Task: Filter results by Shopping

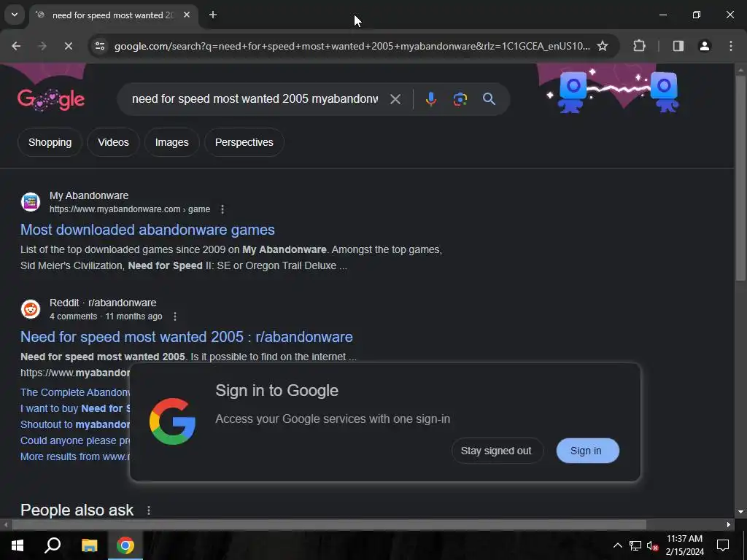Action: (50, 142)
